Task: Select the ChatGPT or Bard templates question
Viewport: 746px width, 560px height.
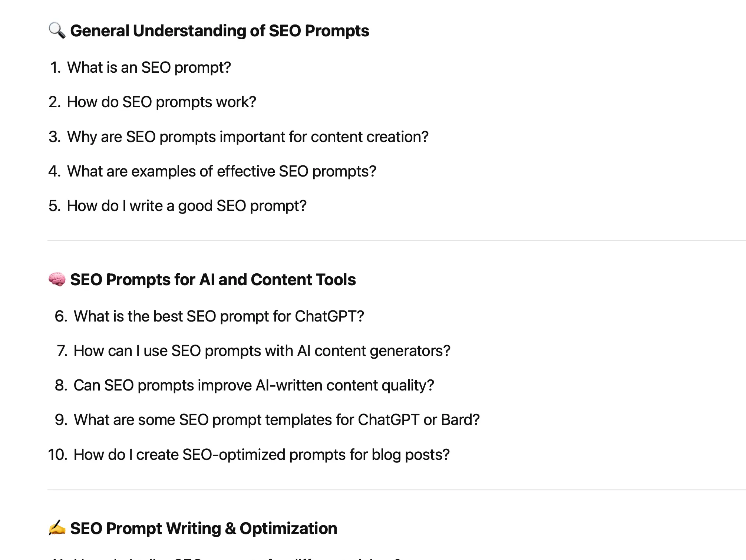Action: [x=277, y=420]
